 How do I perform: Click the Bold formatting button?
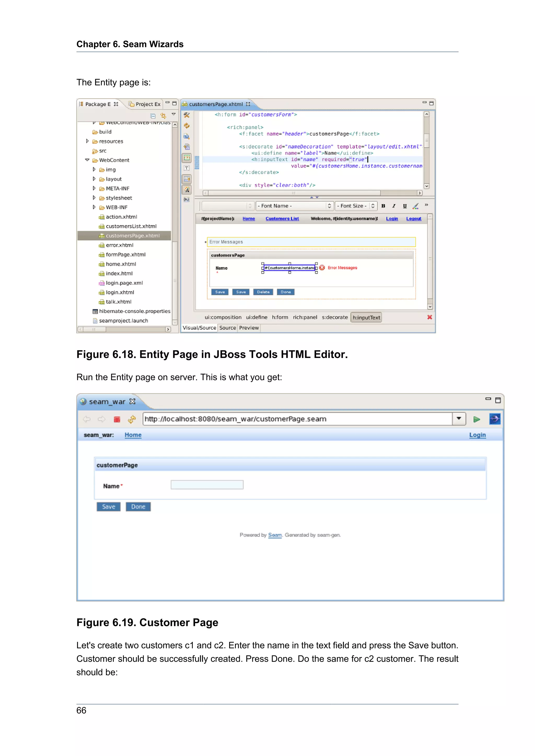click(x=383, y=206)
